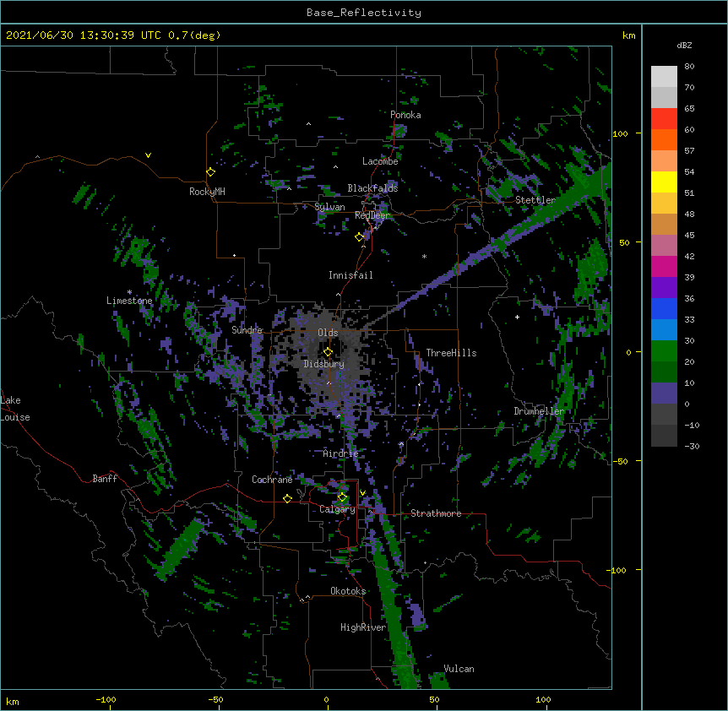Click the Sylvan label
Image resolution: width=728 pixels, height=711 pixels.
coord(329,207)
